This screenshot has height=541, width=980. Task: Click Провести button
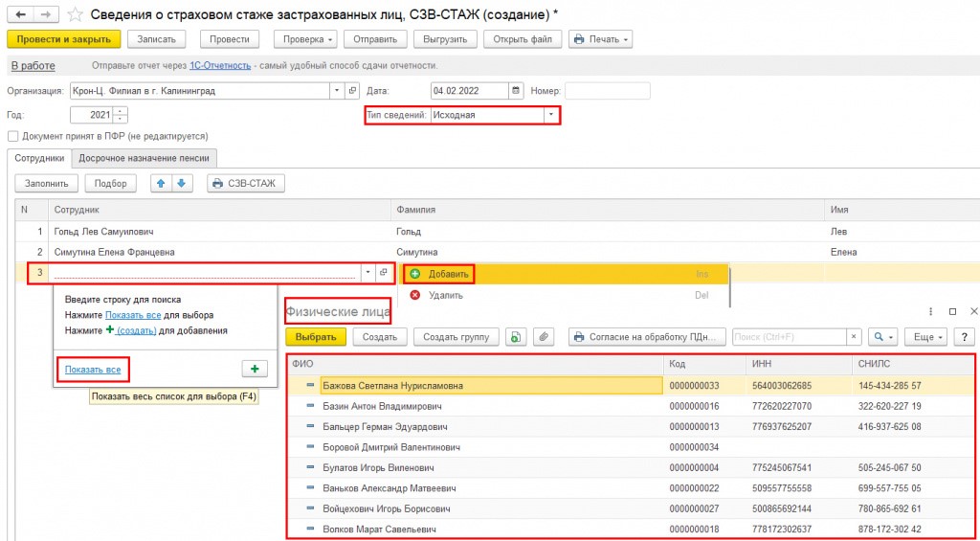(230, 38)
